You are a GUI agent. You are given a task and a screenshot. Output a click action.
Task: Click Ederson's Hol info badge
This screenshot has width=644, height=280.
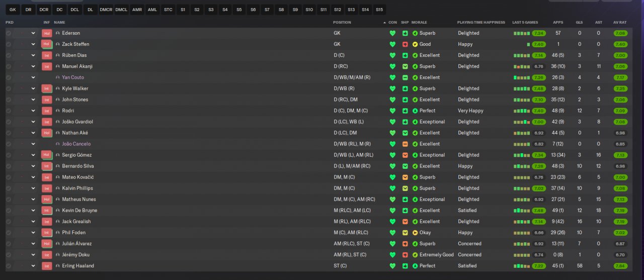(47, 33)
